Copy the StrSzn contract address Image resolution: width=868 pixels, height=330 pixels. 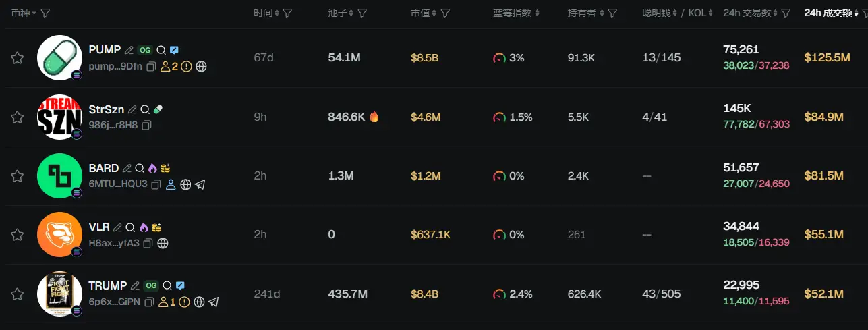[146, 125]
